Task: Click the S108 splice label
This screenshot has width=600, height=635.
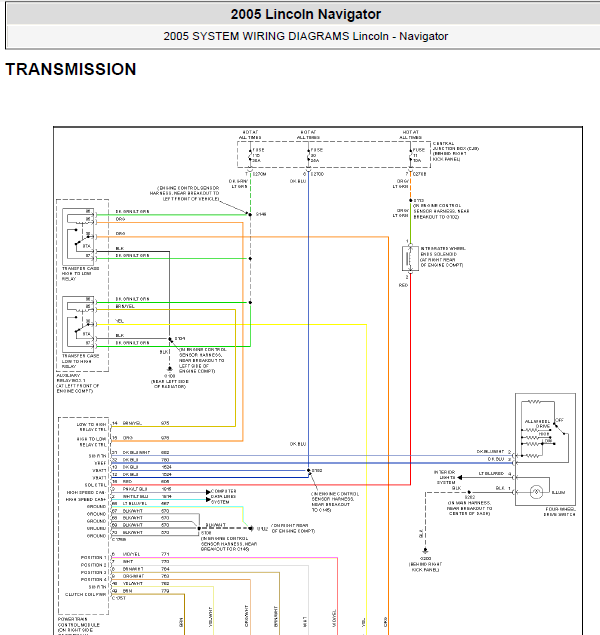Action: tap(206, 533)
